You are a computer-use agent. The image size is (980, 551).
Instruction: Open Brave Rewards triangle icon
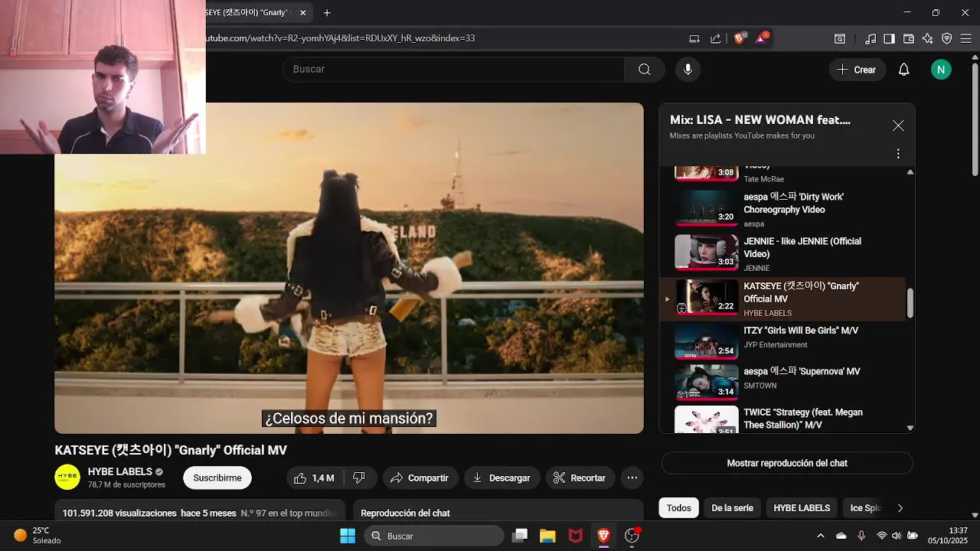[762, 37]
